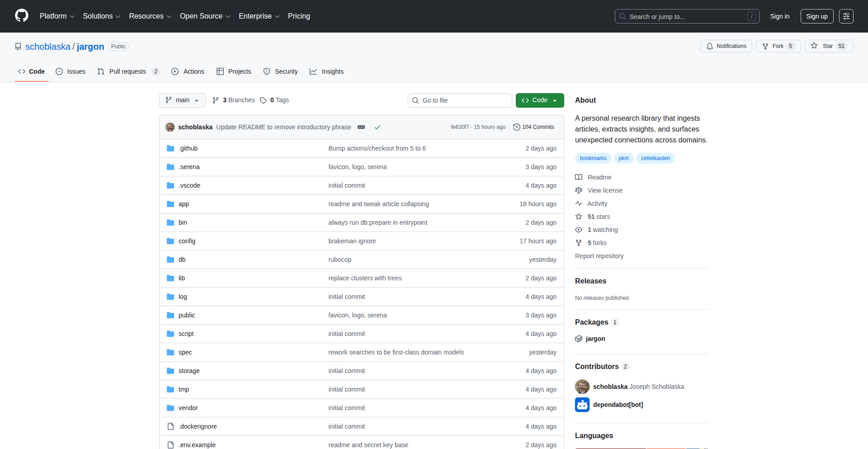Click the Sign up button
The width and height of the screenshot is (868, 449).
[x=816, y=16]
